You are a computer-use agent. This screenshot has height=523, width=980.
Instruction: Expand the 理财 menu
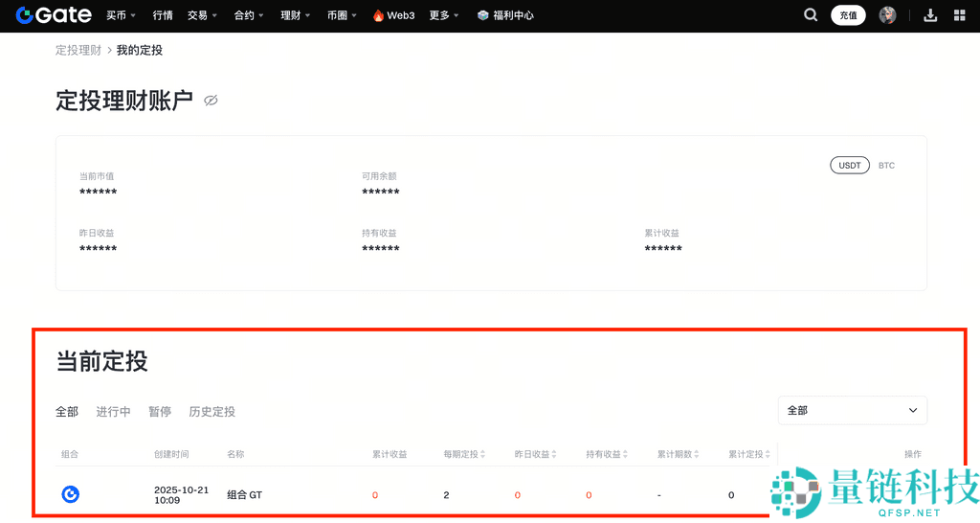pos(295,15)
